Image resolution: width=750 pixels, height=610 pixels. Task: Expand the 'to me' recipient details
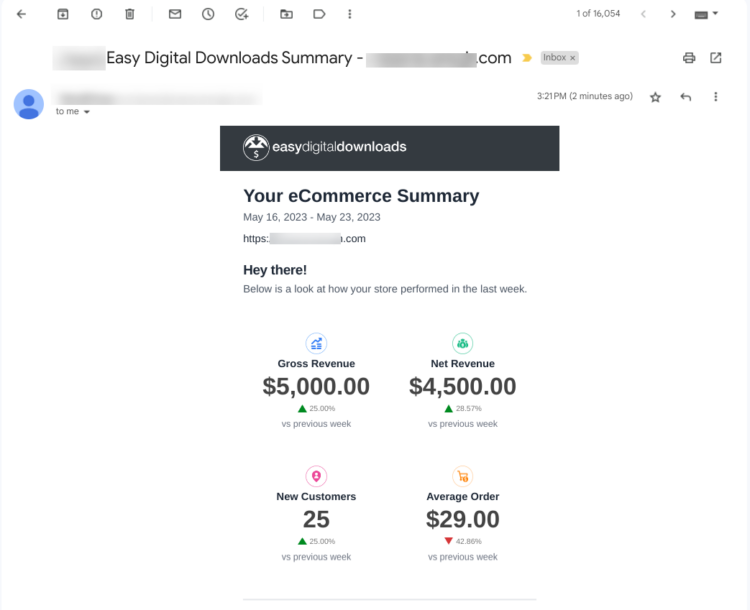point(87,112)
